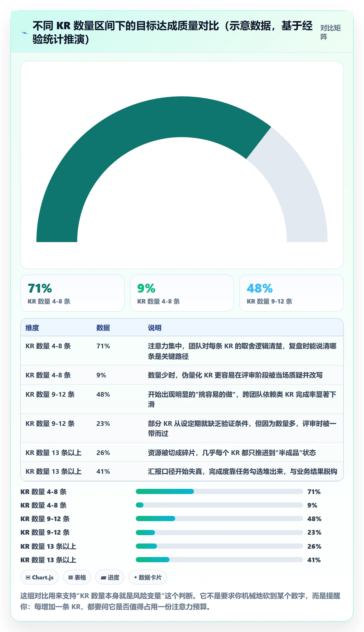The width and height of the screenshot is (364, 632).
Task: Click the table description starting with 汇报口径开始失真
Action: (x=243, y=471)
